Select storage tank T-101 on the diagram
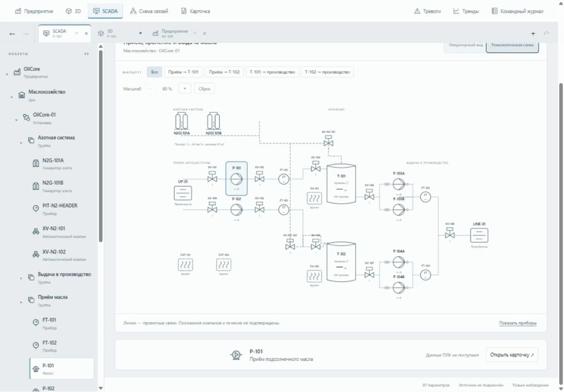 pos(341,184)
